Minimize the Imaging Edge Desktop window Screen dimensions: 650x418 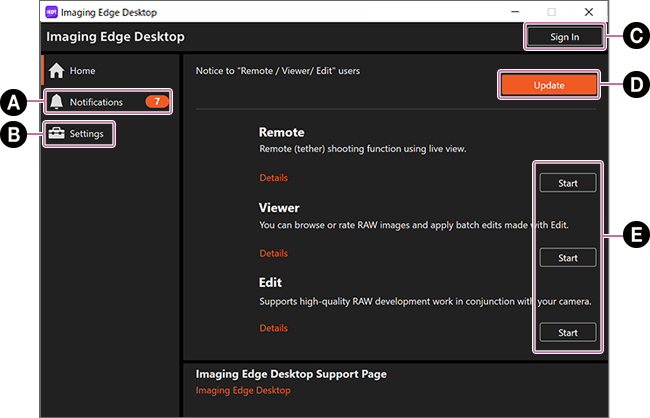click(515, 12)
